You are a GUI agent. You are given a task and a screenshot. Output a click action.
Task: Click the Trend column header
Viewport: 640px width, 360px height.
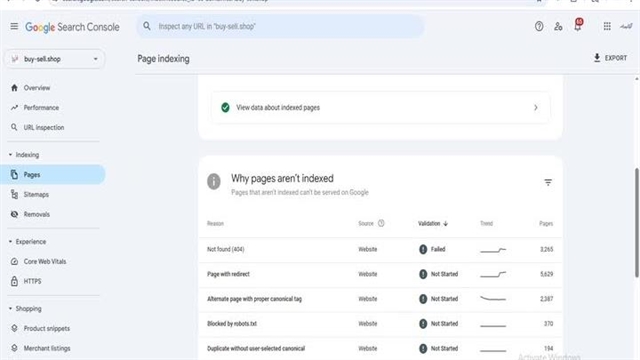click(x=487, y=224)
